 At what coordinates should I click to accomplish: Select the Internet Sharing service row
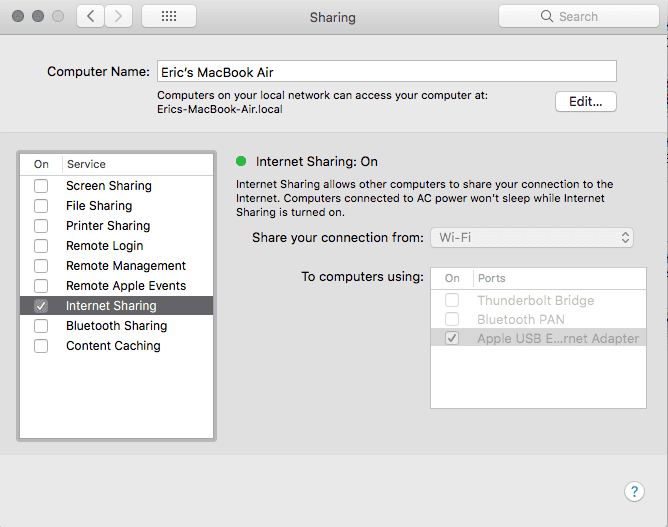click(x=116, y=306)
